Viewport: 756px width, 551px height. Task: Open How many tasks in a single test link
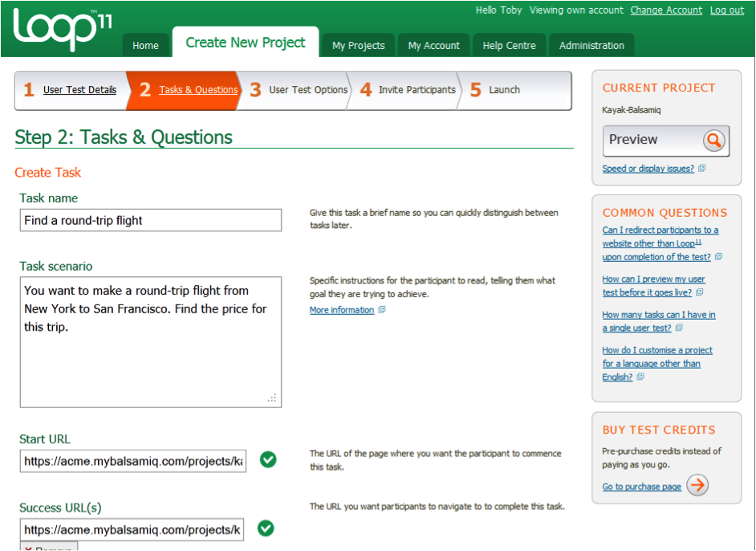pos(659,321)
